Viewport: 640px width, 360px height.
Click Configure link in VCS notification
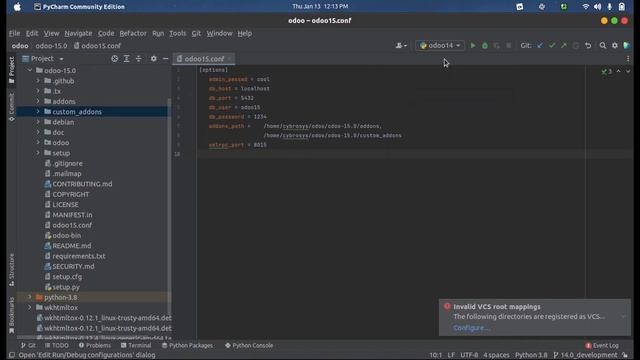pyautogui.click(x=471, y=328)
